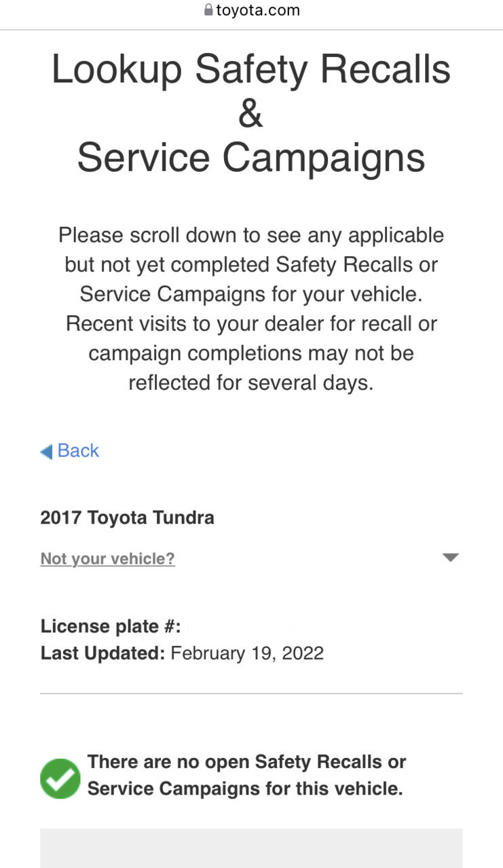Expand the vehicle selector dropdown triangle

[450, 558]
